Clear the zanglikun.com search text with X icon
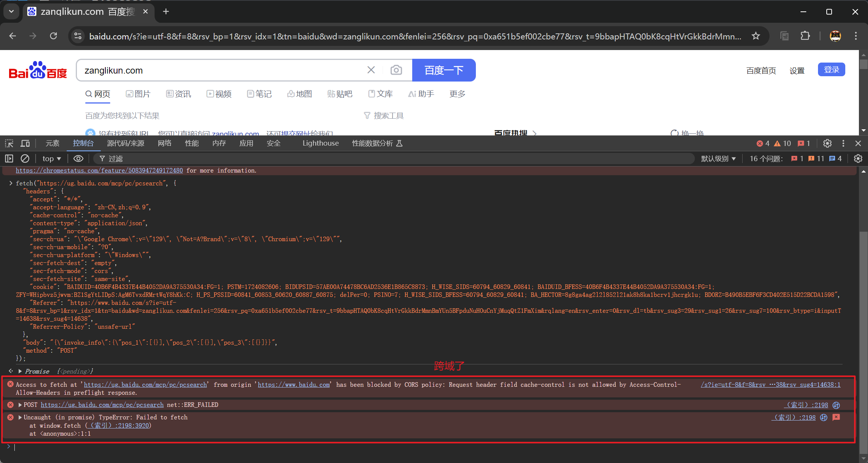868x463 pixels. point(371,70)
